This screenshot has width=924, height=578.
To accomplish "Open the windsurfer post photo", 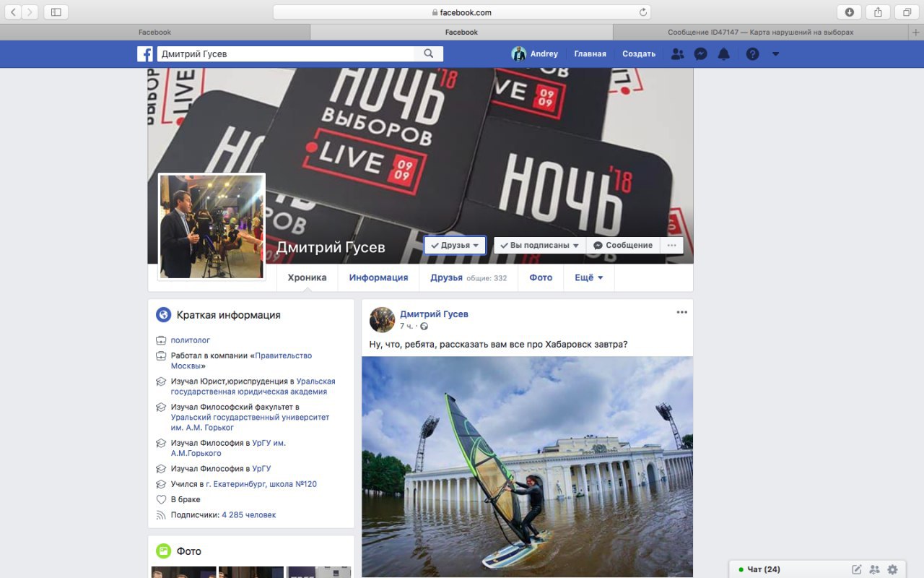I will (527, 467).
